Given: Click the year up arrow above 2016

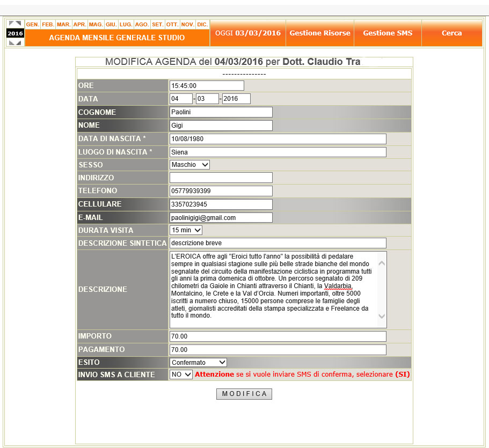Looking at the screenshot, I should click(15, 24).
